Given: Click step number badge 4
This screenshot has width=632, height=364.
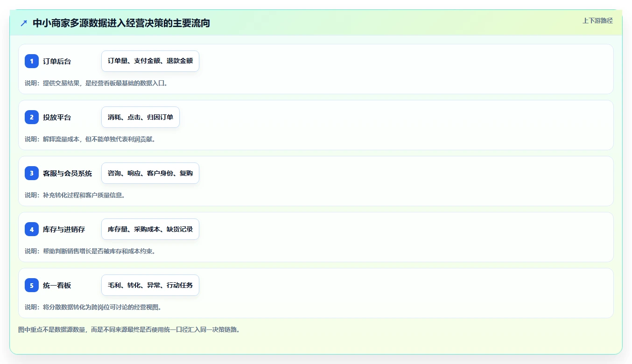Looking at the screenshot, I should click(32, 229).
